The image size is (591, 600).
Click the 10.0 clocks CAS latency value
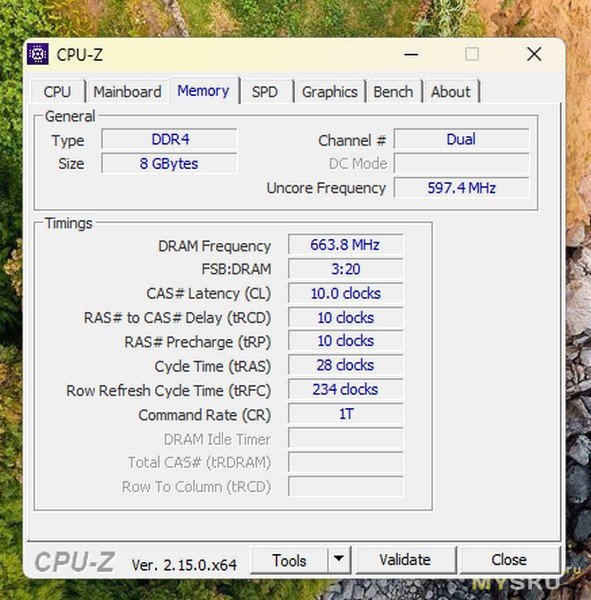tap(345, 293)
